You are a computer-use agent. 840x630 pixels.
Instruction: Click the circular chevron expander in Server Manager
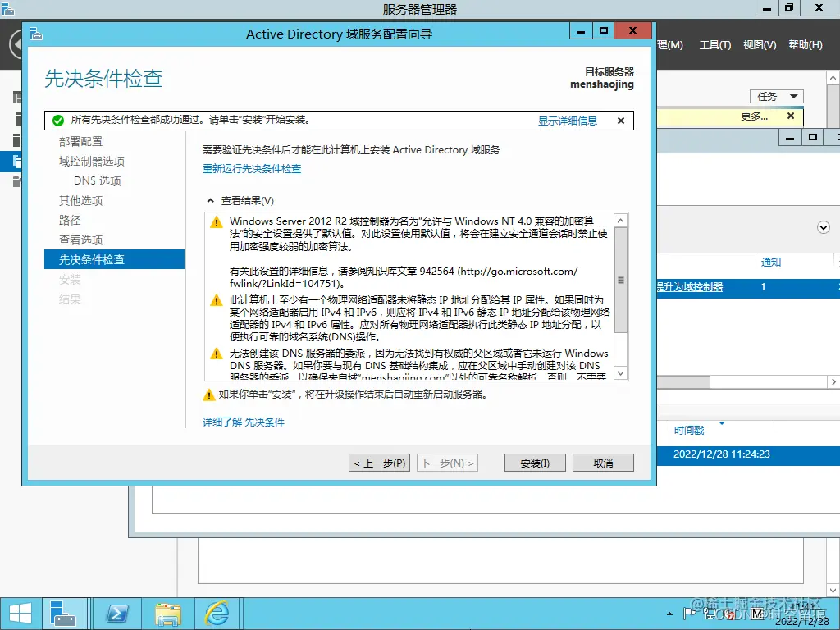[x=824, y=227]
